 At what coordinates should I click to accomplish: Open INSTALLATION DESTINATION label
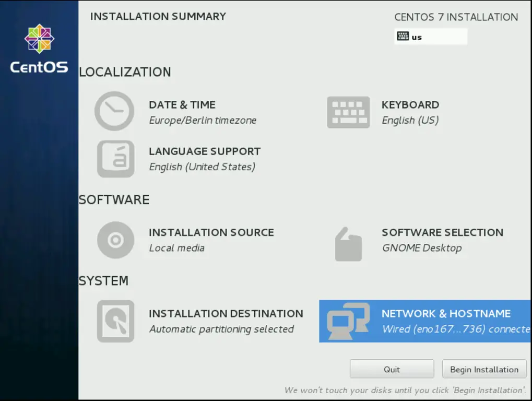pyautogui.click(x=226, y=313)
